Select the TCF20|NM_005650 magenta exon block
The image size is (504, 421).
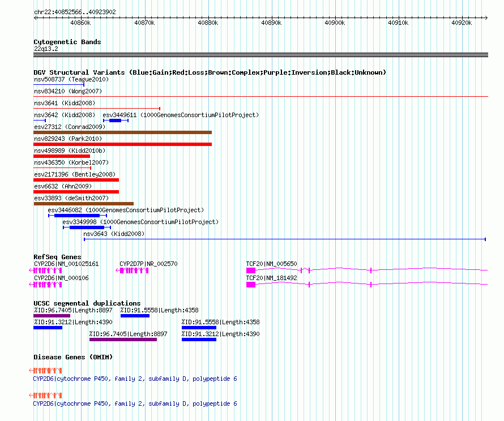pyautogui.click(x=251, y=270)
